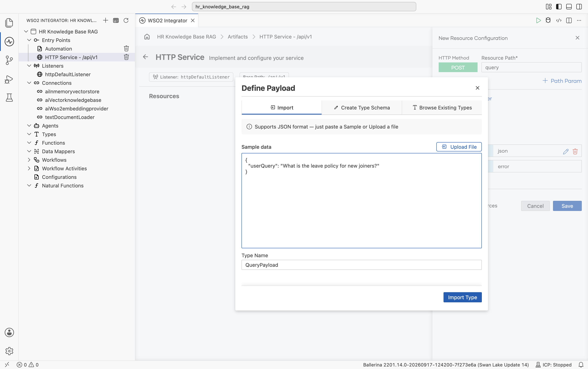Image resolution: width=588 pixels, height=369 pixels.
Task: Open notifications bell in status bar
Action: (581, 365)
